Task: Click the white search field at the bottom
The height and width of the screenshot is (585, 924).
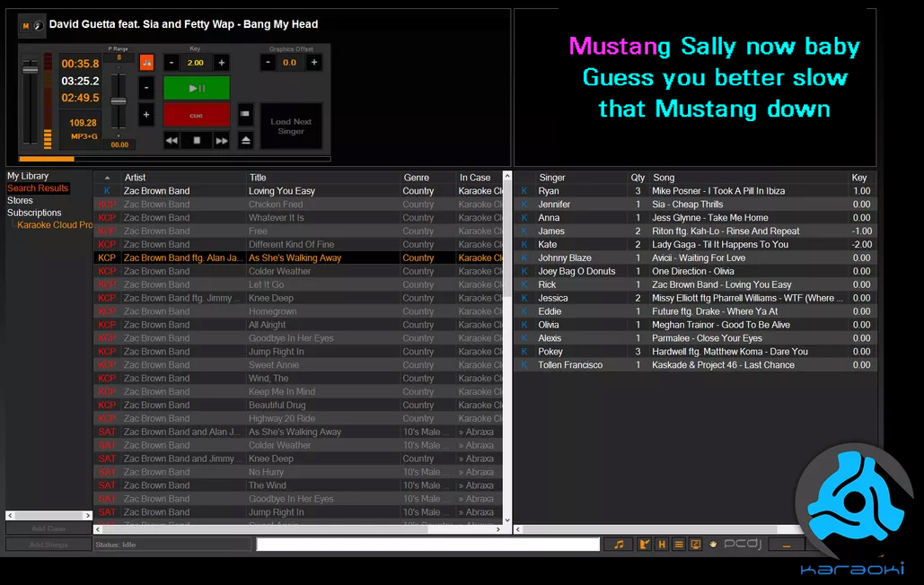Action: pos(427,545)
